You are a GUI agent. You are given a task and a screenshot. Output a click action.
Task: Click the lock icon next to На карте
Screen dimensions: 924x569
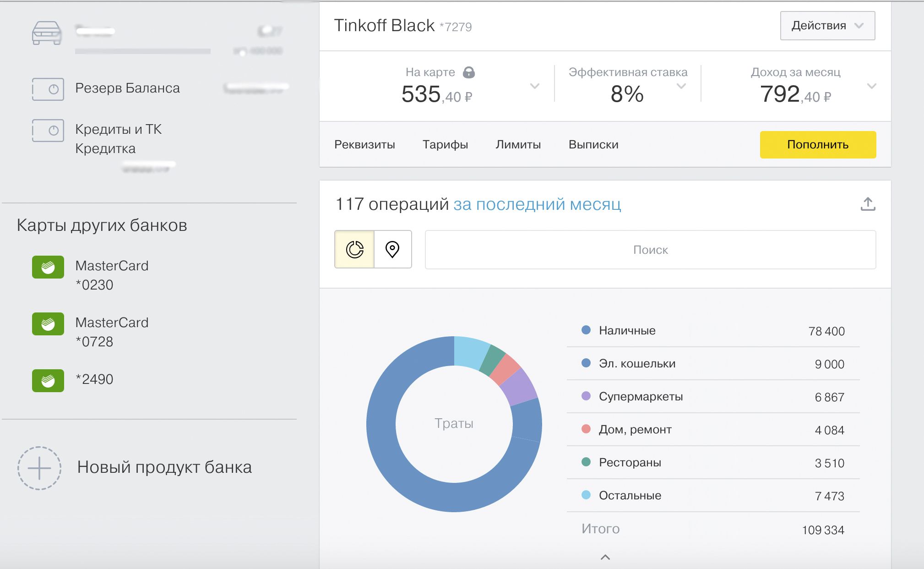tap(469, 72)
